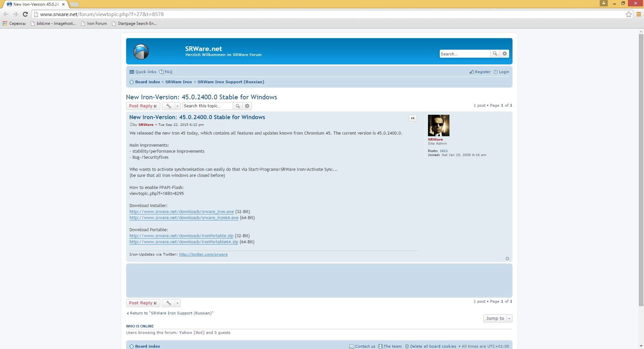Focus the header Search field

(x=465, y=54)
